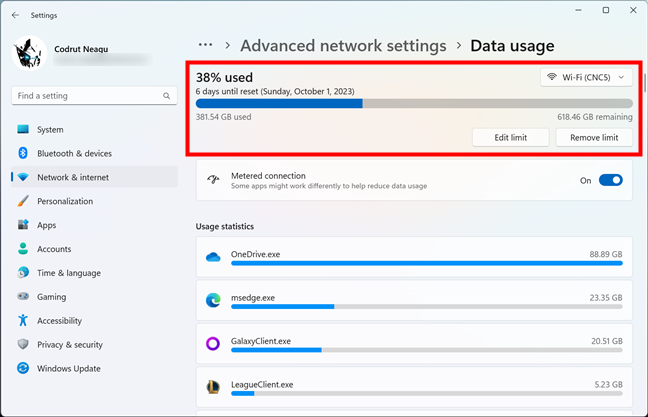Click the Bluetooth icon in the sidebar
Image resolution: width=648 pixels, height=417 pixels.
tap(23, 153)
